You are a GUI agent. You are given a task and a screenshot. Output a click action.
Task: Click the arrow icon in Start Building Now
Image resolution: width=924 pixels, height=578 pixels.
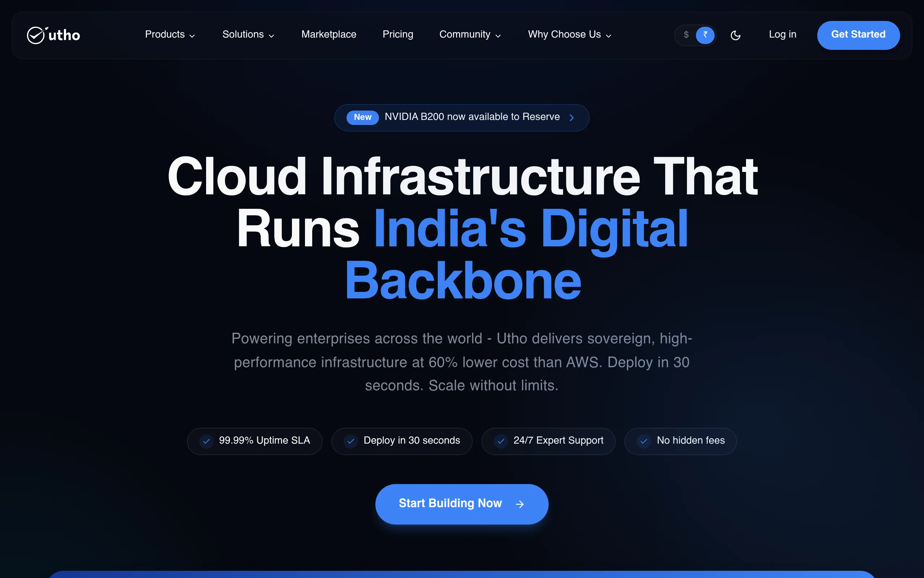pos(520,504)
